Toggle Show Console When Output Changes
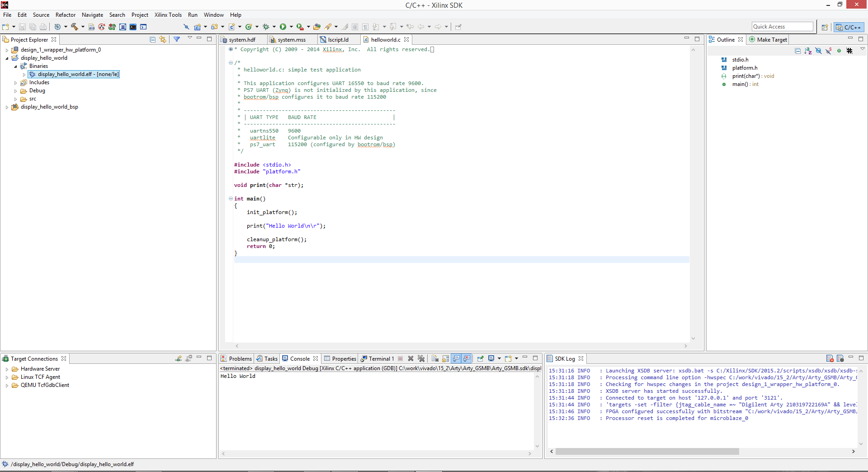Image resolution: width=868 pixels, height=472 pixels. click(x=456, y=358)
